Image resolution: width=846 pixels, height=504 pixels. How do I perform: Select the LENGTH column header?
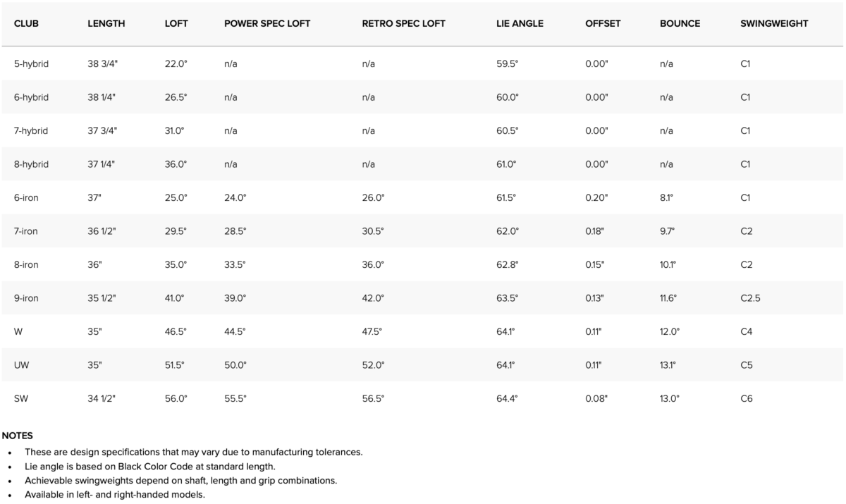pyautogui.click(x=106, y=23)
